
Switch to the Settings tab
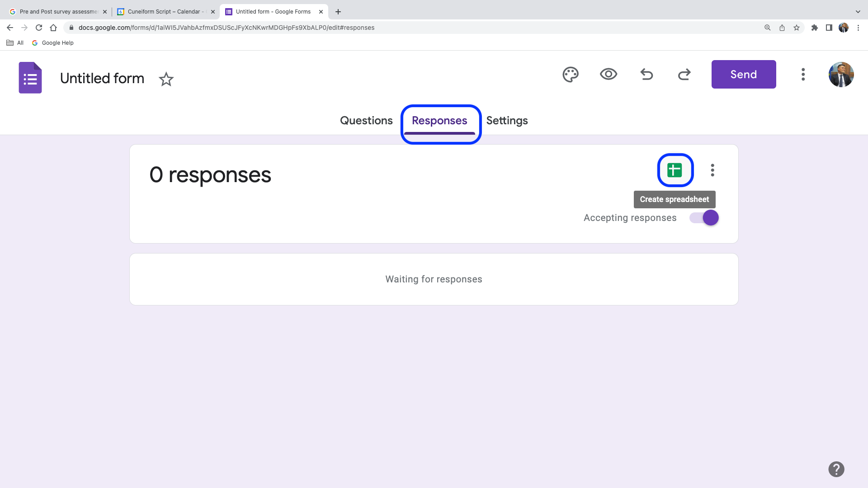coord(507,121)
